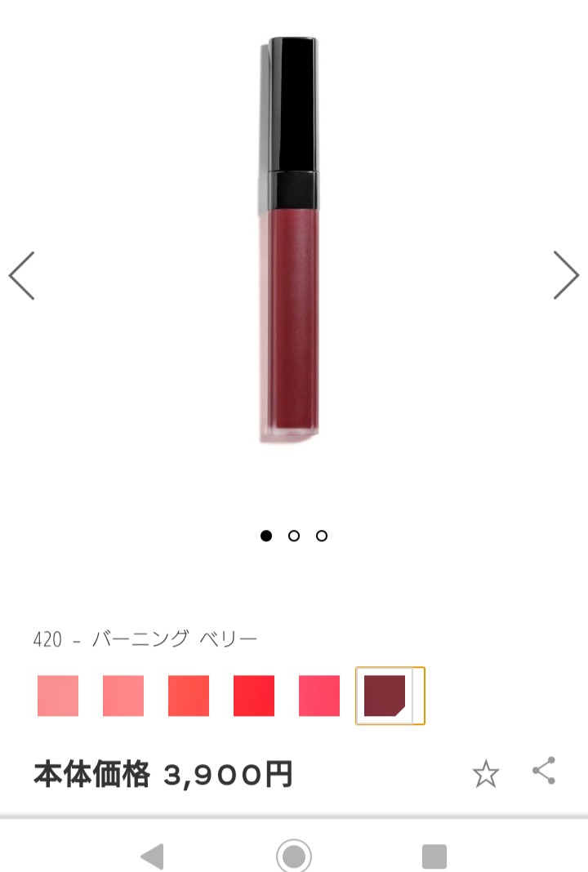Tap the share icon
Screen dimensions: 588x872
[x=544, y=770]
